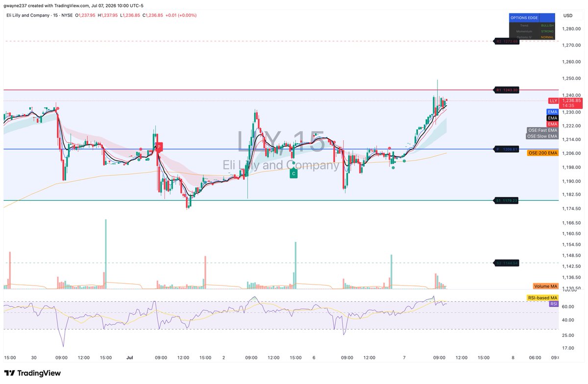Click 1,250.00 on the price axis
The width and height of the screenshot is (588, 384).
(x=571, y=78)
